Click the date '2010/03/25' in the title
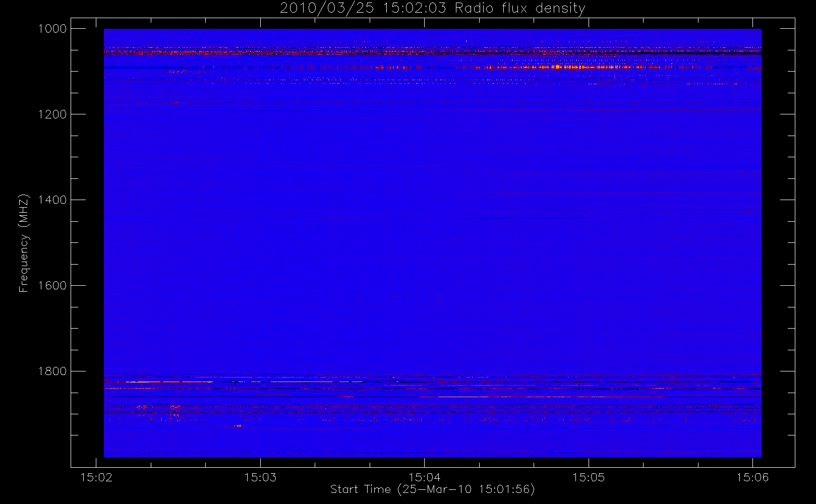The image size is (816, 504). [x=327, y=9]
